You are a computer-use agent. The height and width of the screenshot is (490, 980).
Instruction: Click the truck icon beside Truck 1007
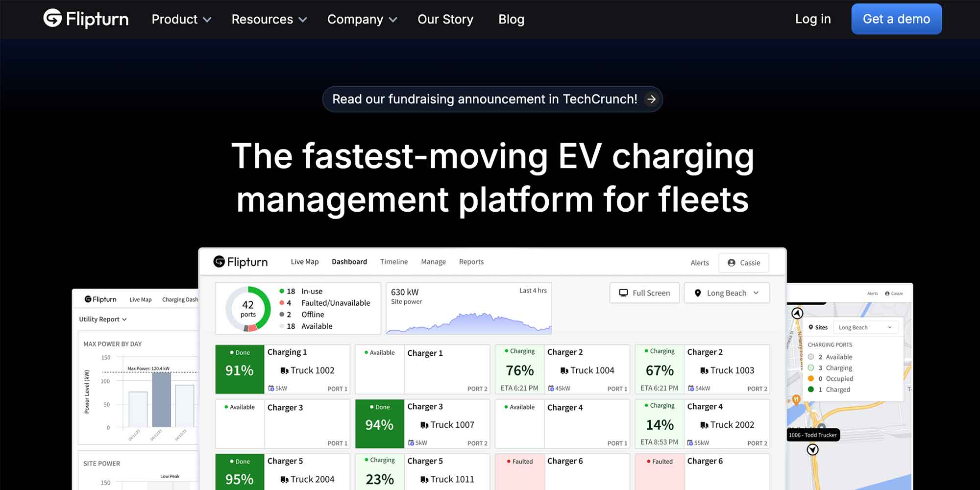point(424,425)
